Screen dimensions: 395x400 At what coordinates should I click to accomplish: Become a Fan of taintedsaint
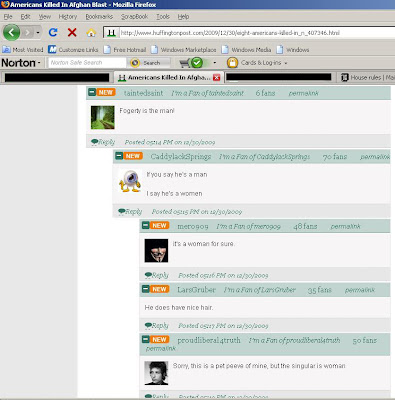tap(207, 93)
